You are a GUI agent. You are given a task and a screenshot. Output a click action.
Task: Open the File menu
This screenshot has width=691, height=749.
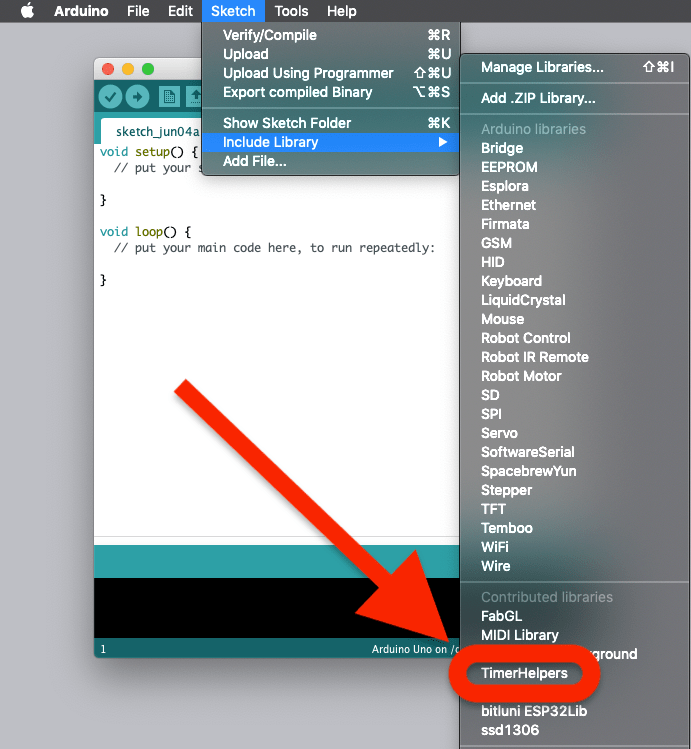[138, 11]
